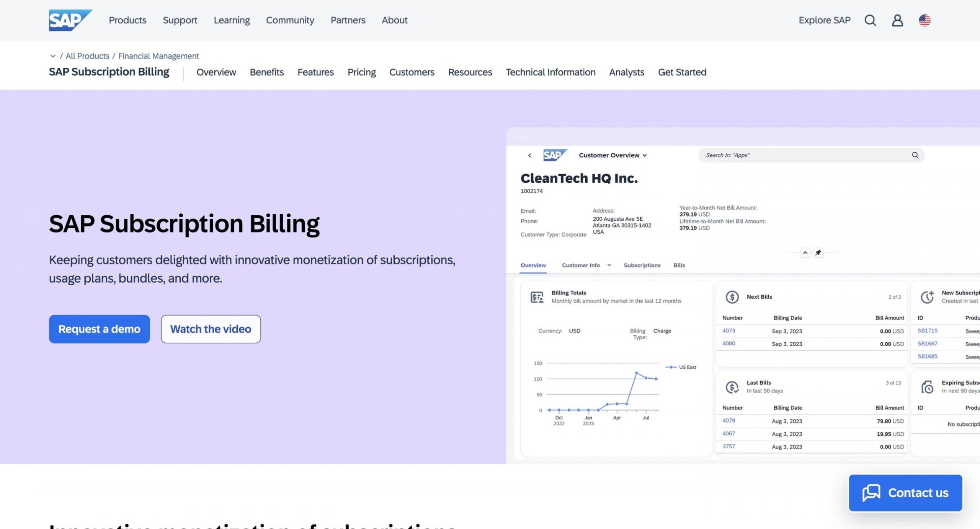
Task: Click the Expiring Subscriptions icon
Action: (927, 387)
